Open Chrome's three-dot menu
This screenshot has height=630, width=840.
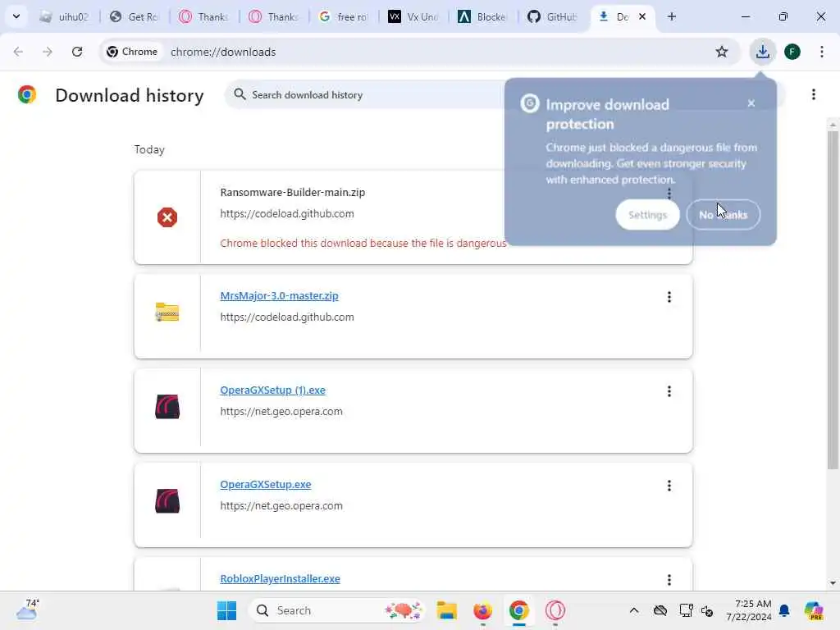[822, 52]
